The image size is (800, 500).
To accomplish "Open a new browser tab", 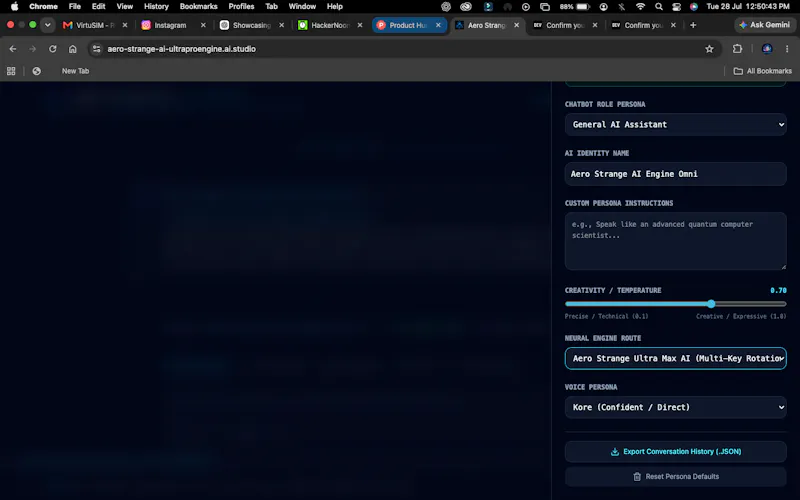I will [x=693, y=25].
